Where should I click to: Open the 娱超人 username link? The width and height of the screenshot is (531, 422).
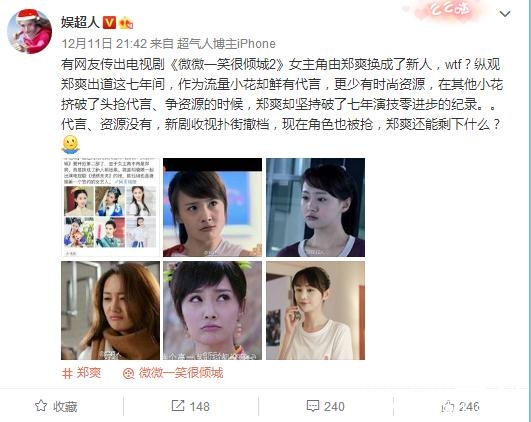(x=80, y=22)
